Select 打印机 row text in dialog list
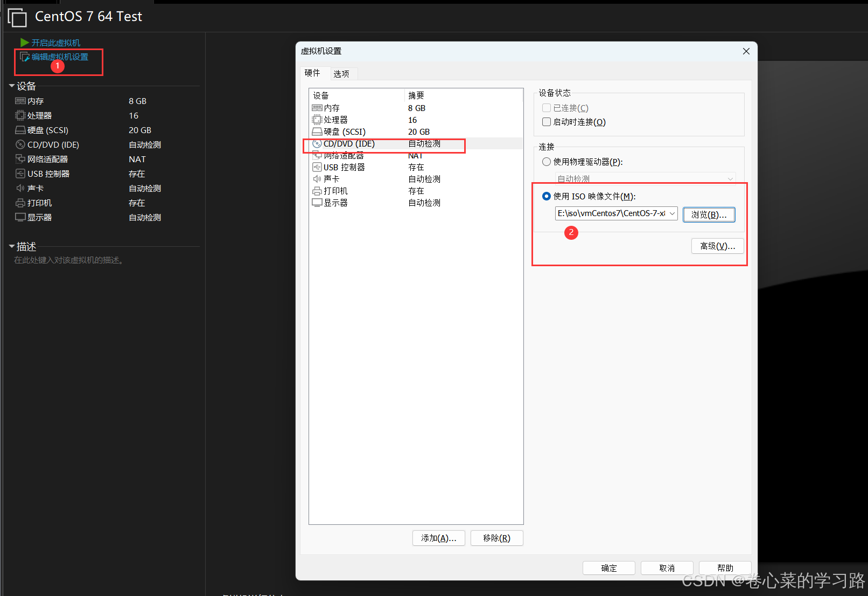The image size is (868, 596). [336, 191]
